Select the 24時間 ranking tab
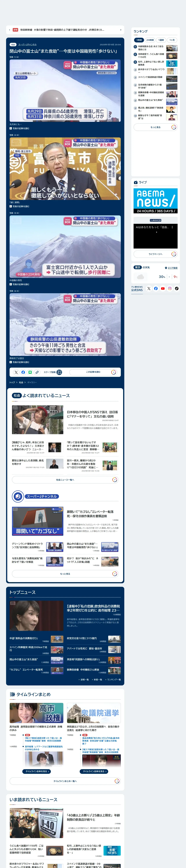The image size is (186, 868). (150, 40)
